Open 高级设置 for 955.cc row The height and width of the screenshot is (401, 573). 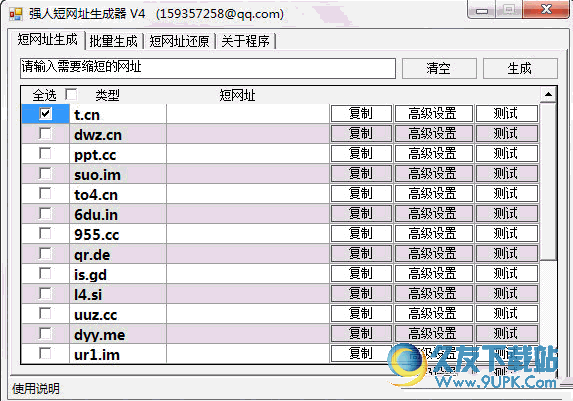click(433, 234)
